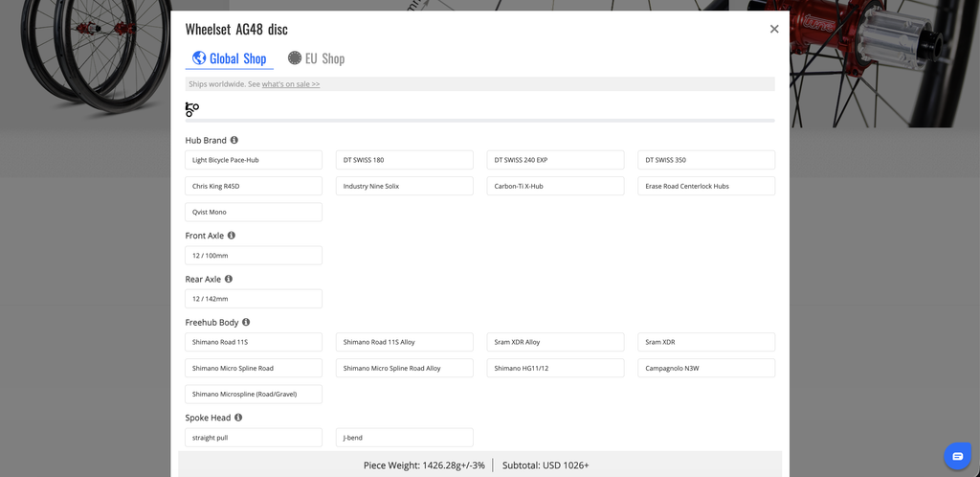980x477 pixels.
Task: Select straight pull spoke head
Action: coord(254,438)
